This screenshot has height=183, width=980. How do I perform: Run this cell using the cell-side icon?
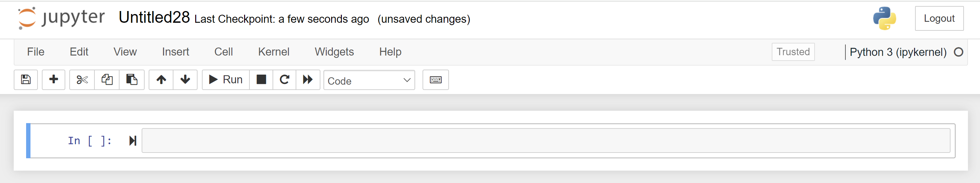point(132,141)
